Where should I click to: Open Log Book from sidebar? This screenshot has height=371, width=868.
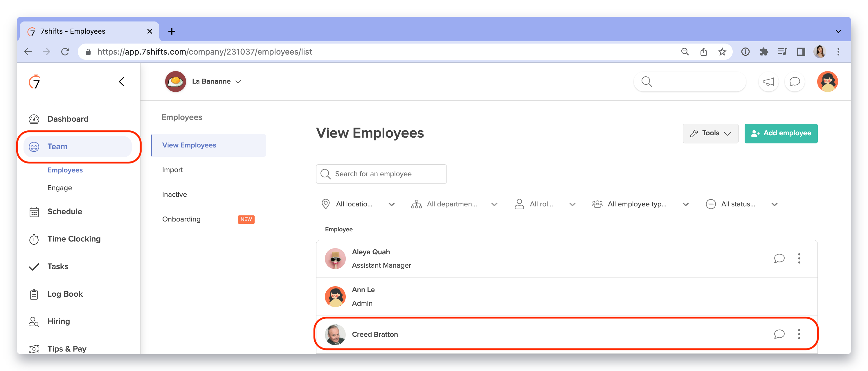(x=65, y=294)
